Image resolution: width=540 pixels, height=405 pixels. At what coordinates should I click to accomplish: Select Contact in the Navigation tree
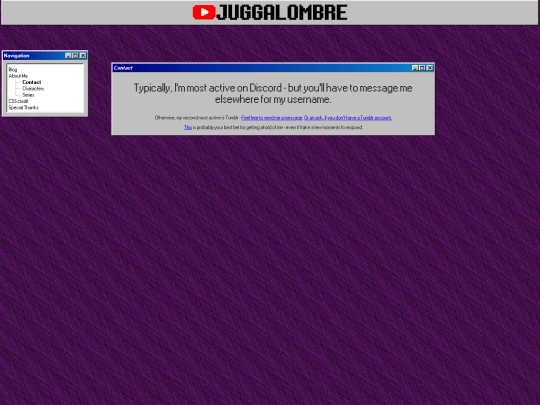coord(32,82)
